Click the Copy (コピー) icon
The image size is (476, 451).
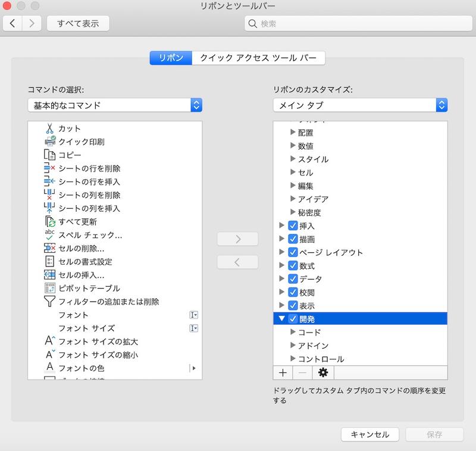[x=49, y=155]
